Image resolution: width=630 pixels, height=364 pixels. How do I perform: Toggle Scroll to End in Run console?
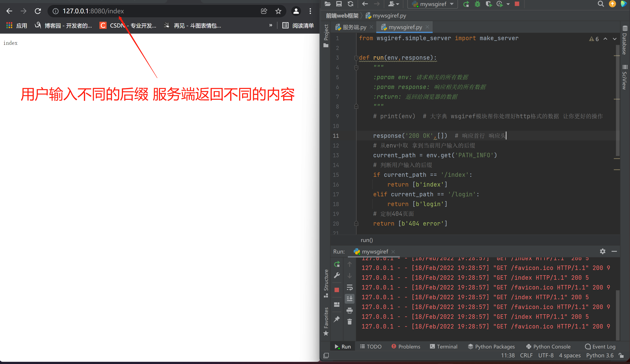point(349,299)
